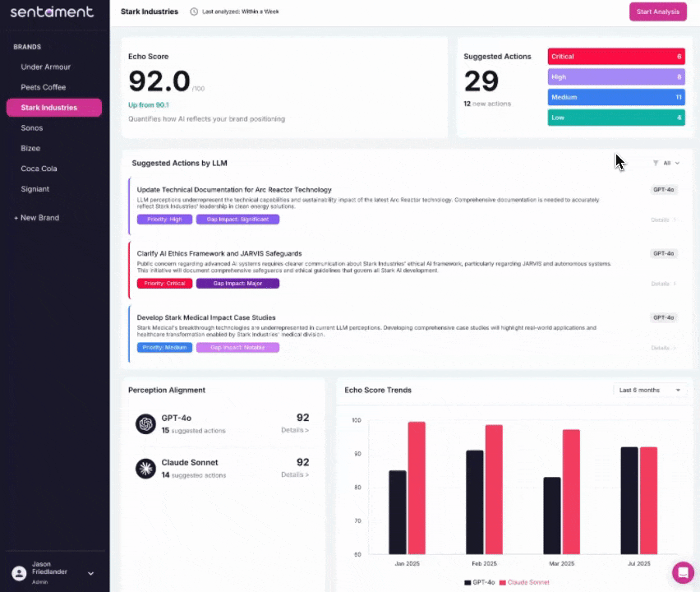Expand the Jason Friedlander account menu chevron

(x=90, y=573)
